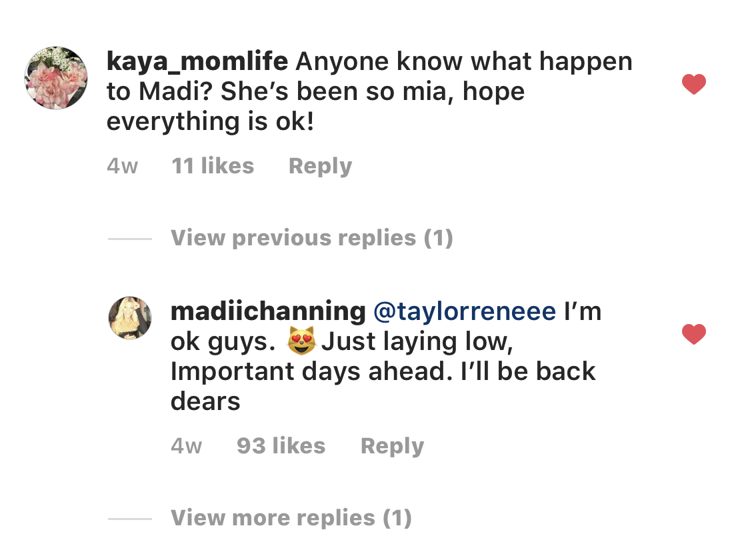The width and height of the screenshot is (750, 560).
Task: View the 11 likes list
Action: 213,166
